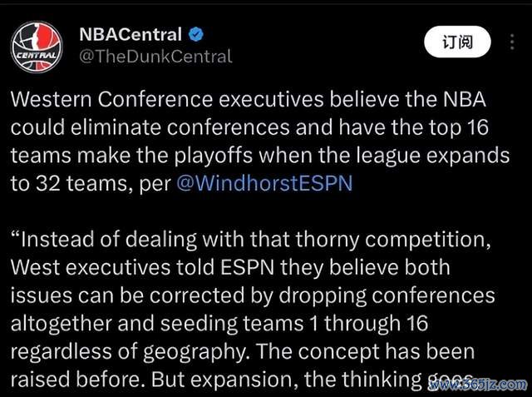The width and height of the screenshot is (532, 397).
Task: Click the www.365jz.com watermark
Action: point(479,385)
